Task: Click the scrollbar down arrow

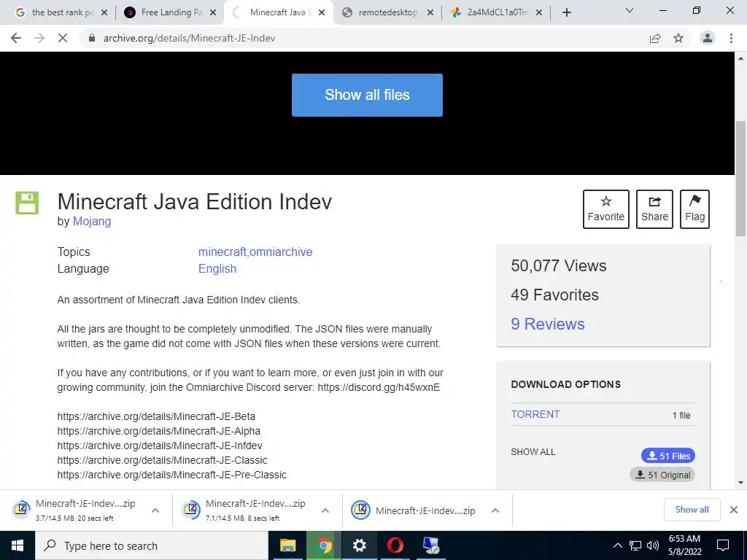Action: pos(741,483)
